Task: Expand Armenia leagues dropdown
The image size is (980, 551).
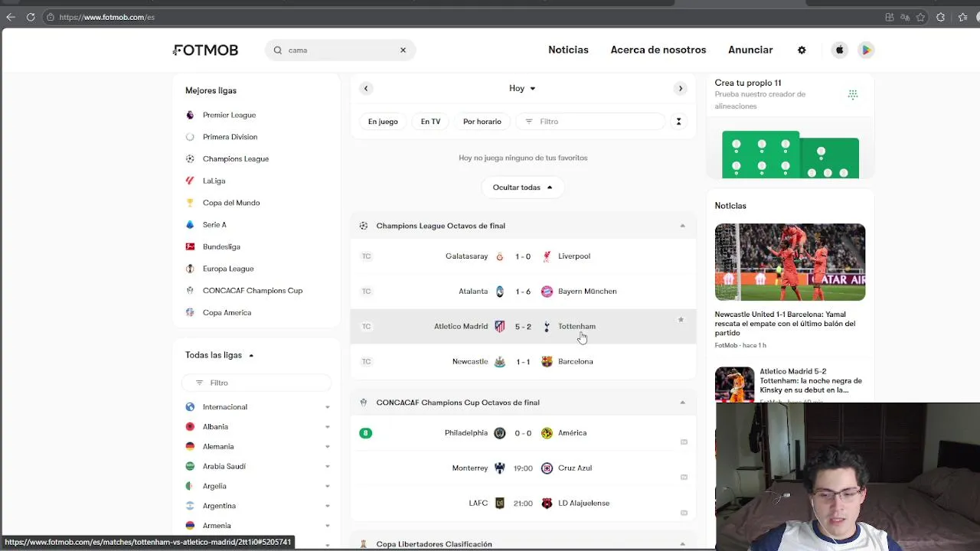Action: click(x=327, y=526)
